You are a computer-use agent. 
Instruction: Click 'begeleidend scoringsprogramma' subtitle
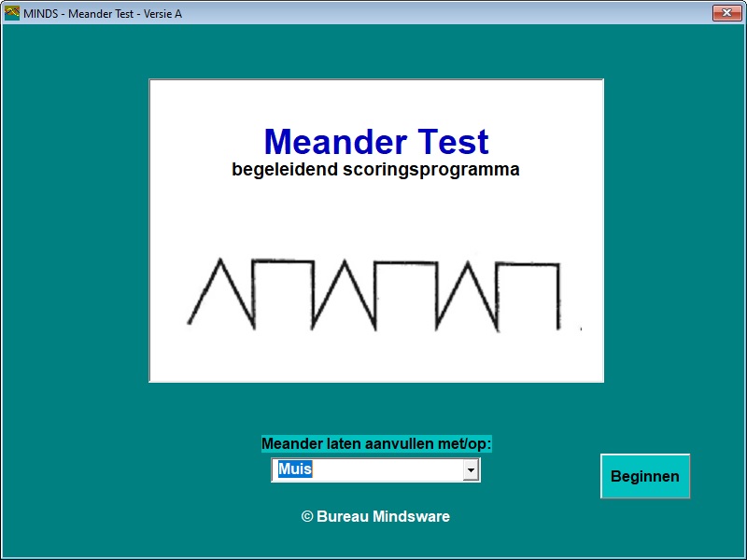(x=375, y=170)
